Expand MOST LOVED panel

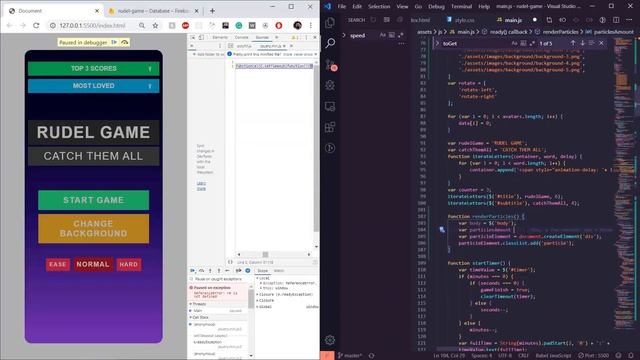coord(93,86)
